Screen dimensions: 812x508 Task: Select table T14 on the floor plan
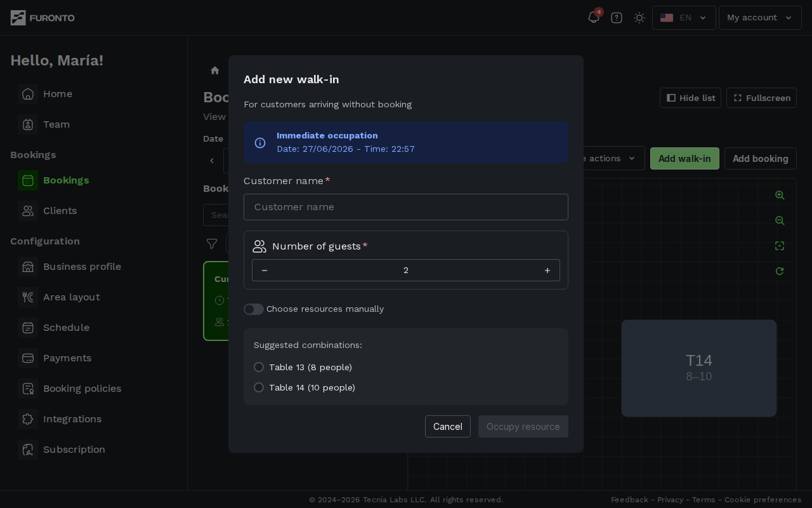click(x=699, y=368)
